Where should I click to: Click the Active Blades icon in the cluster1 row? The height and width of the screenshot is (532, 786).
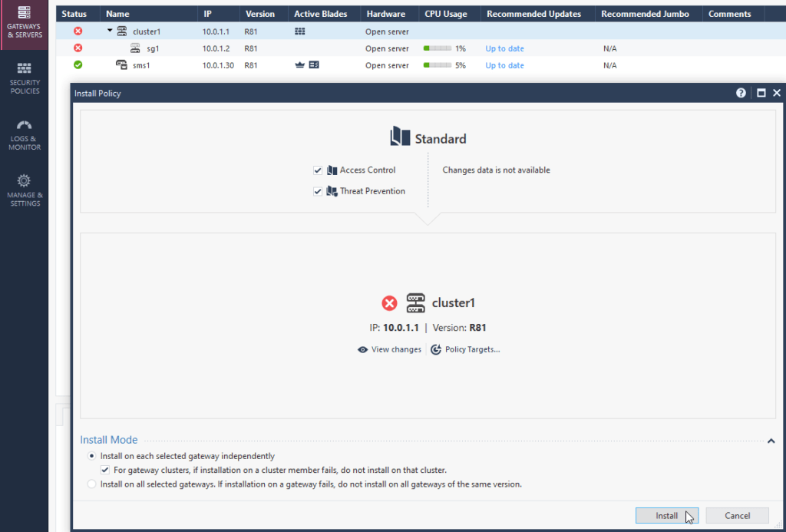[299, 31]
